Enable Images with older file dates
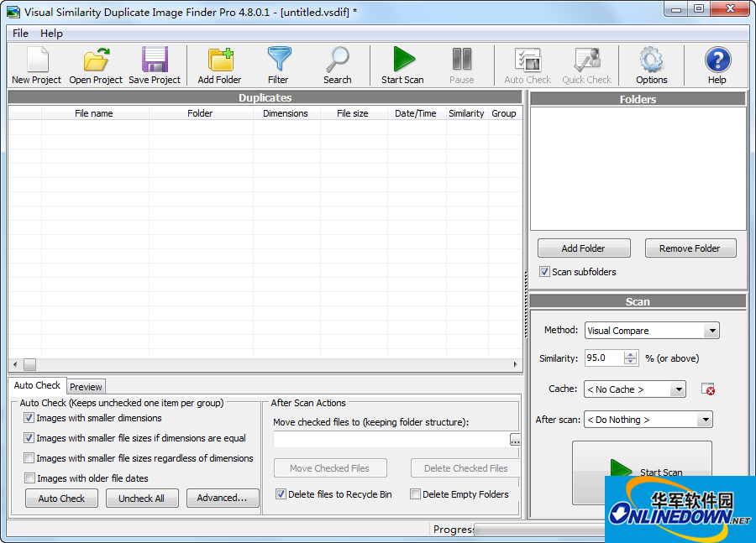Viewport: 756px width, 543px height. click(29, 478)
